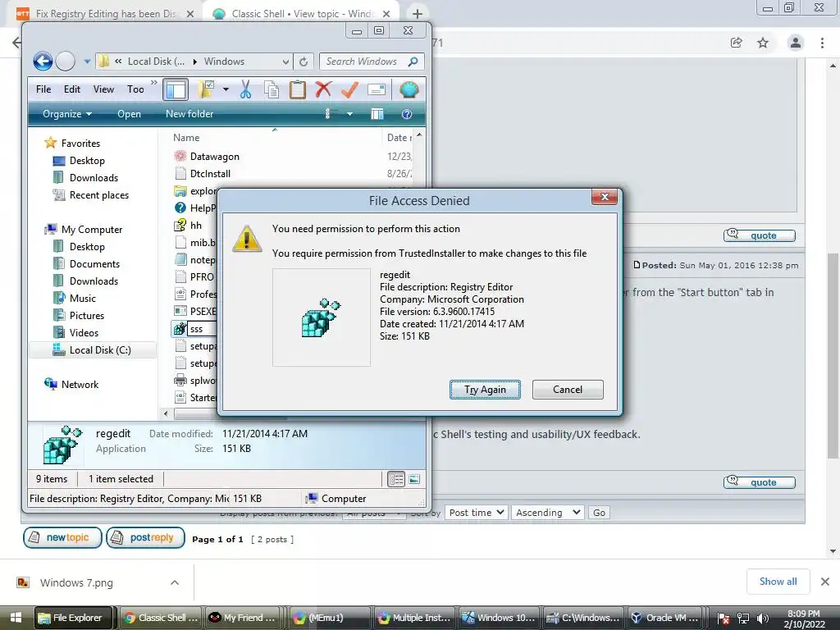Click New folder in command bar
Image resolution: width=840 pixels, height=630 pixels.
coord(189,114)
